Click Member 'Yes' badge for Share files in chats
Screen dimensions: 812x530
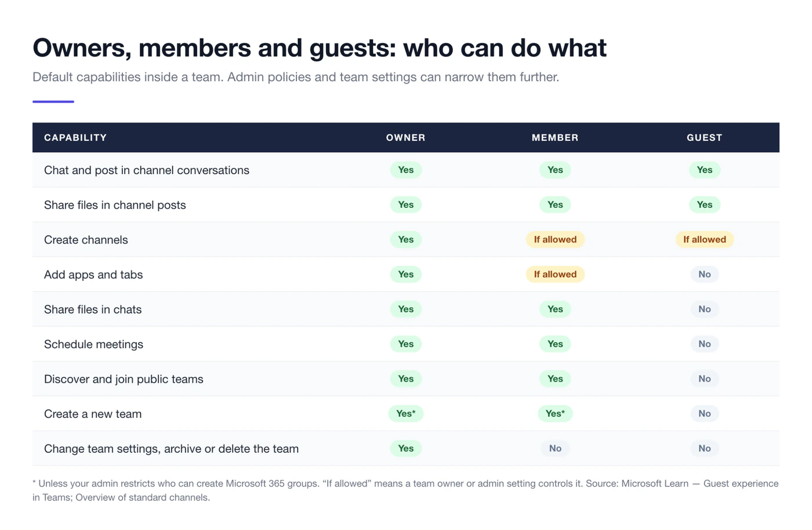click(x=555, y=309)
